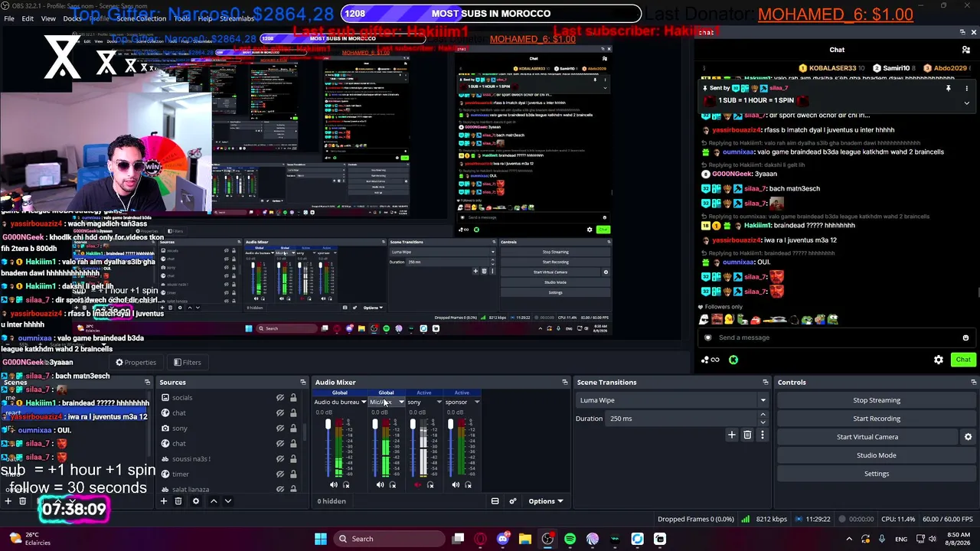Delete scene using Scenes panel trash icon
The width and height of the screenshot is (980, 551).
23,501
